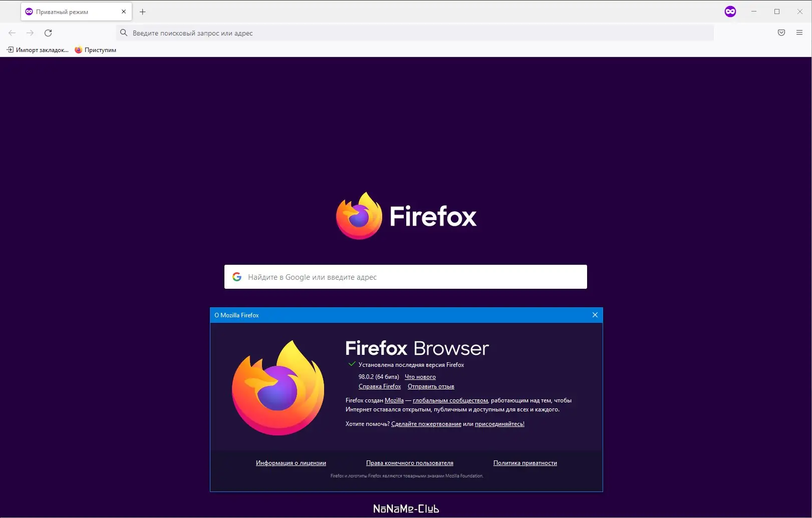Reload the current page

point(48,33)
